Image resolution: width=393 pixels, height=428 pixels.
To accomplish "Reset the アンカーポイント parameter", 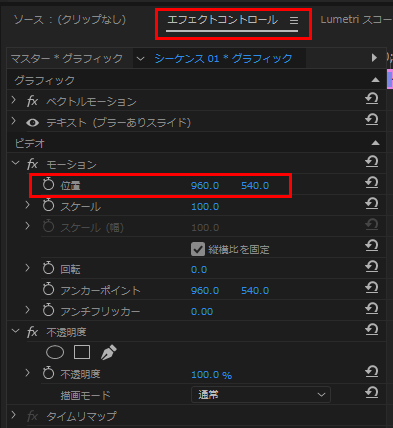I will [371, 288].
